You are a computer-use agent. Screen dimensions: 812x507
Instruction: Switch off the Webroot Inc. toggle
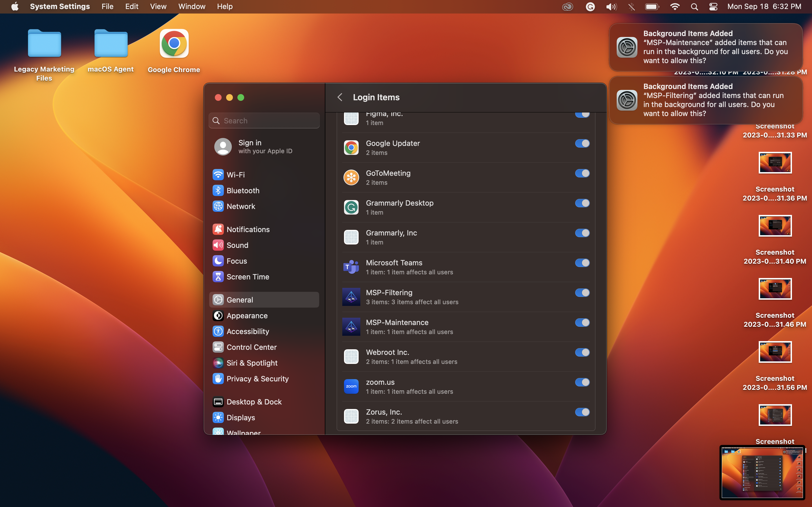coord(582,352)
